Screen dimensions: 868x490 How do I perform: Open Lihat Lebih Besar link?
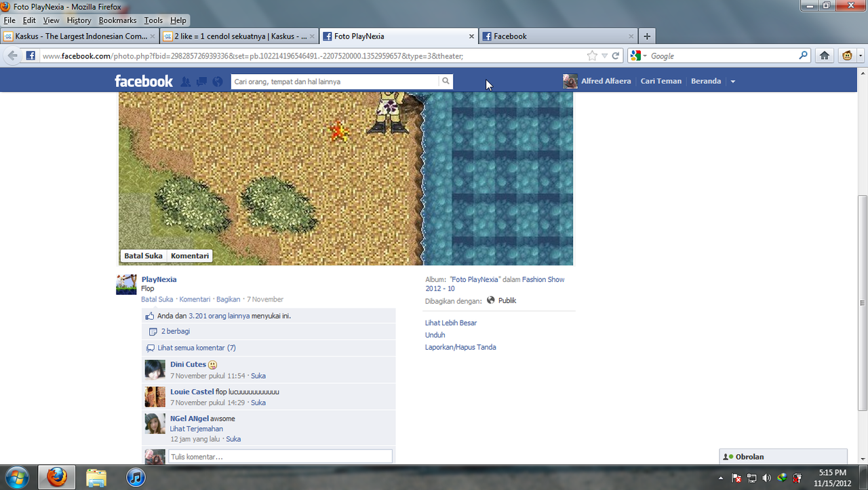click(451, 323)
